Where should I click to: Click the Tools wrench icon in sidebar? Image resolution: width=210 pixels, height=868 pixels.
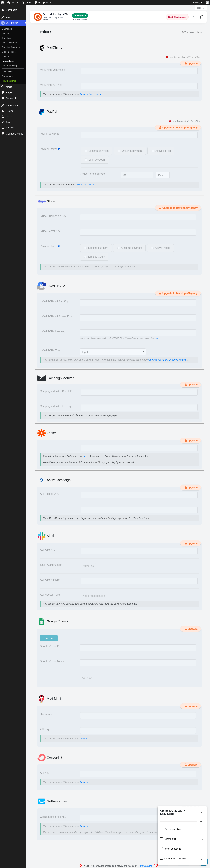[x=3, y=122]
